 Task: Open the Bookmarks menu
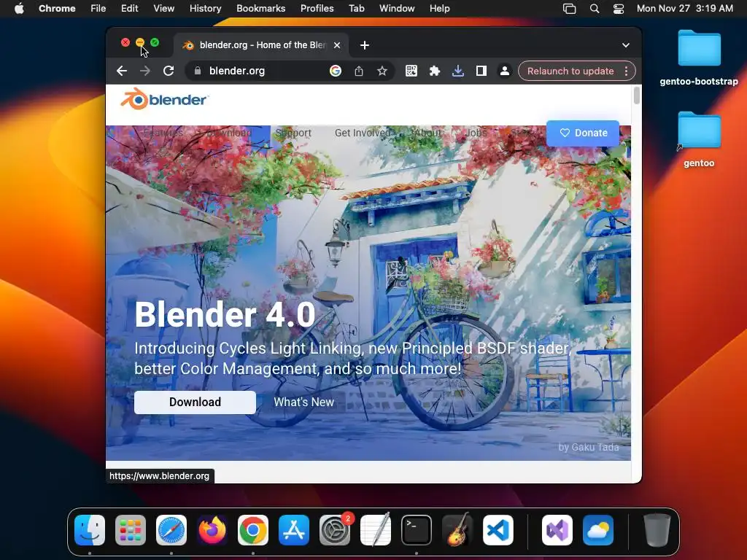261,9
